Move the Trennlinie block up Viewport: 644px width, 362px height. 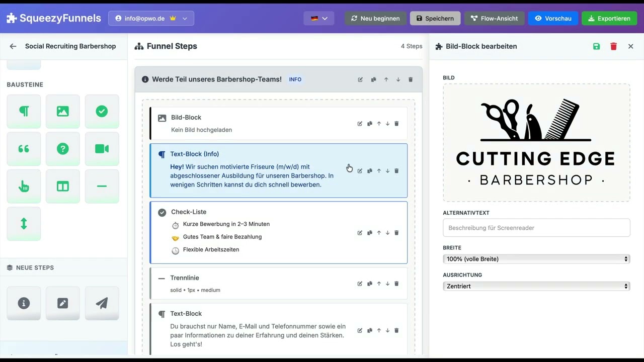tap(379, 284)
